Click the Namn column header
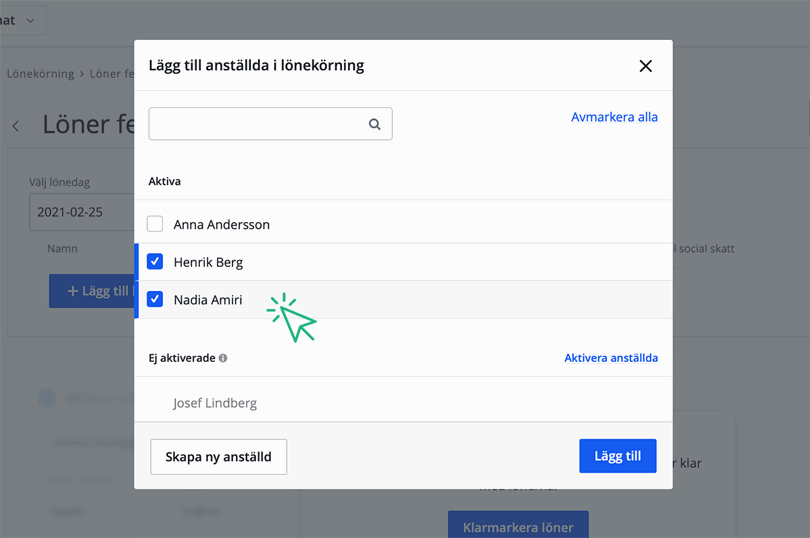810x538 pixels. click(x=62, y=248)
